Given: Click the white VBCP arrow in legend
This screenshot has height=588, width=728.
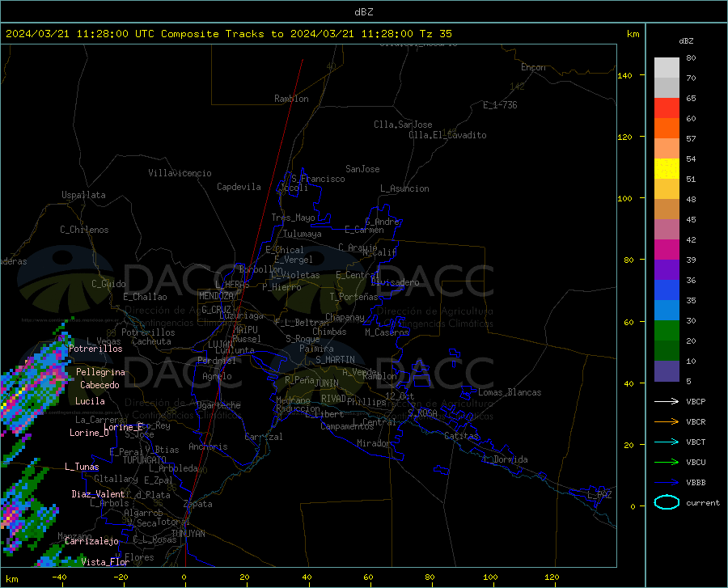Looking at the screenshot, I should point(667,401).
